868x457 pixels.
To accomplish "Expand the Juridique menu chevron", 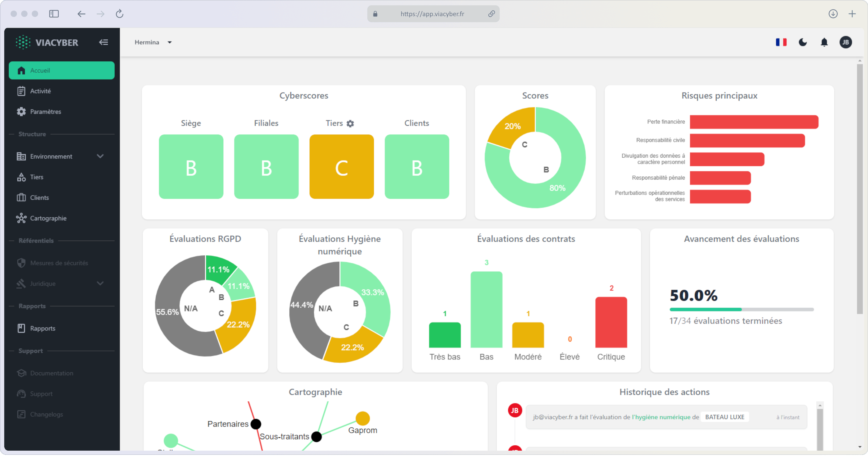I will (x=100, y=284).
